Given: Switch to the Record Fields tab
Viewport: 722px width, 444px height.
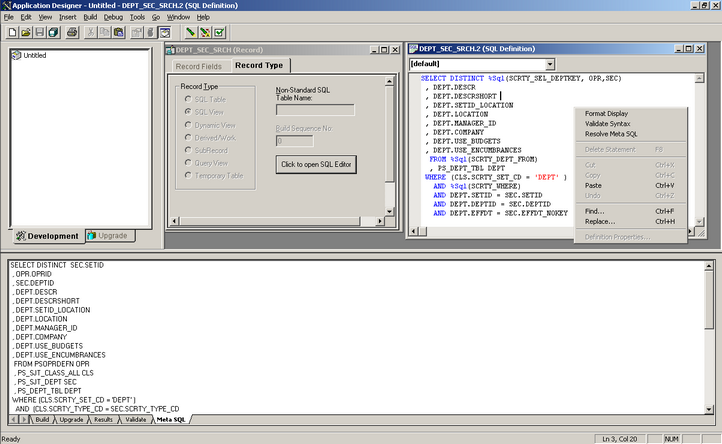Looking at the screenshot, I should click(x=198, y=66).
